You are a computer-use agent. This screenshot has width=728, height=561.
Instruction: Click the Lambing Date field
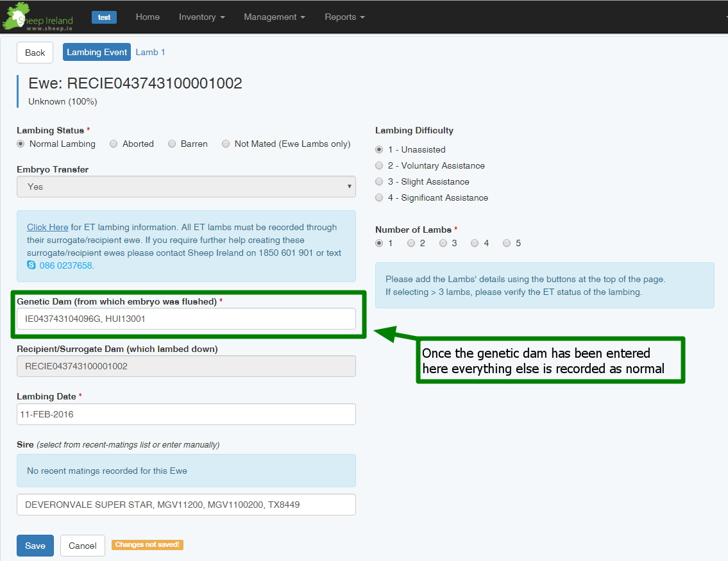pos(186,414)
